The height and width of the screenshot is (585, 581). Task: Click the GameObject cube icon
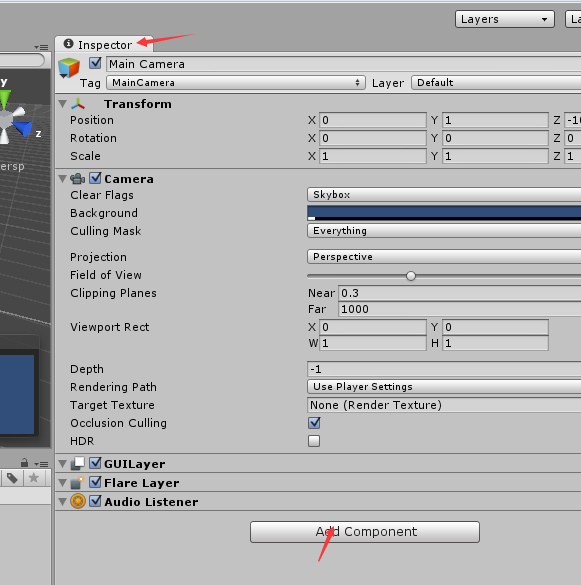pos(69,68)
